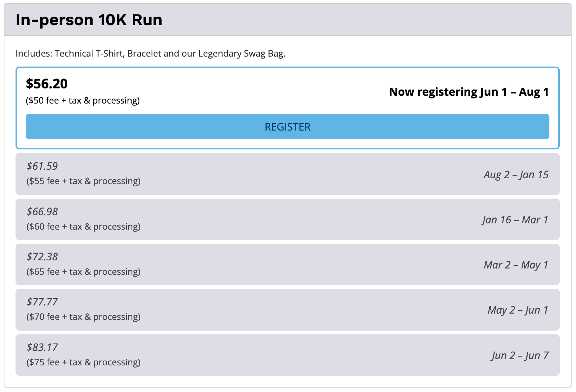Click the In-person 10K Run heading
This screenshot has height=392, width=576.
tap(89, 20)
